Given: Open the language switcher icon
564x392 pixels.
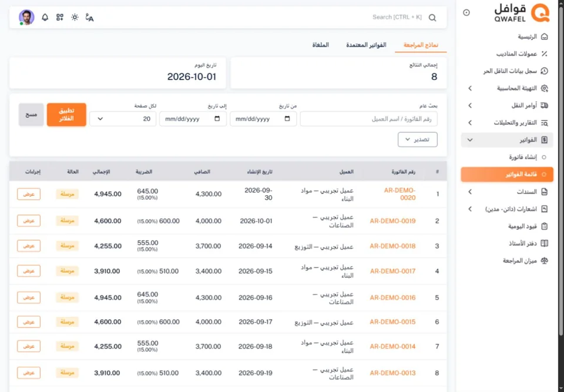Looking at the screenshot, I should [x=89, y=17].
